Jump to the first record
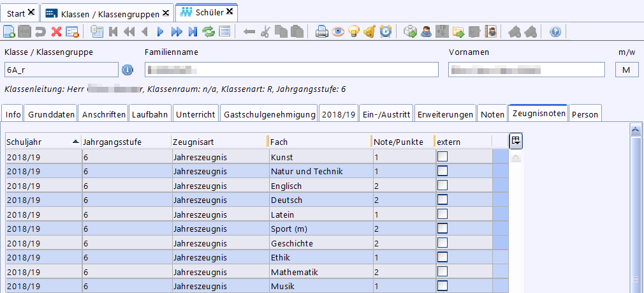Screen dimensions: 644x293 tap(113, 32)
